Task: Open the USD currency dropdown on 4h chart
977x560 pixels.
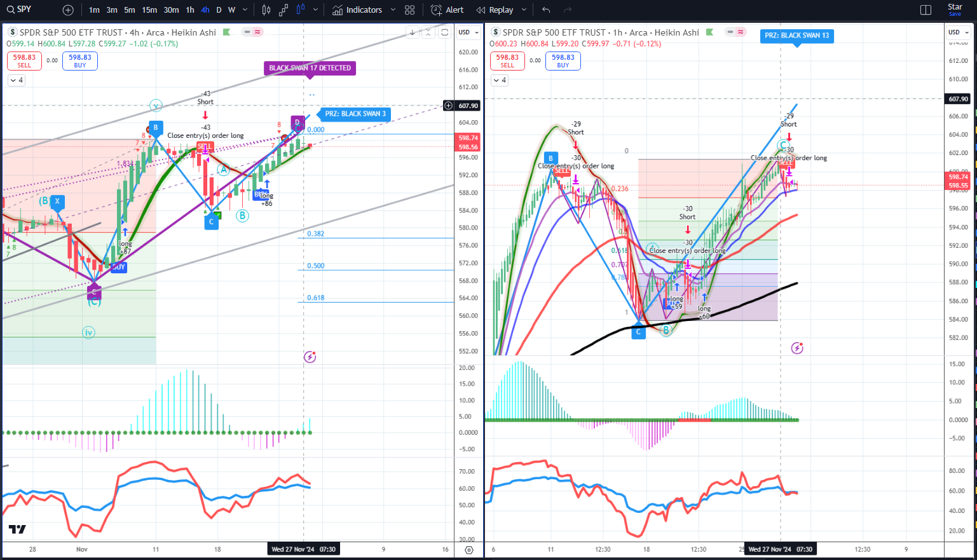Action: click(468, 32)
